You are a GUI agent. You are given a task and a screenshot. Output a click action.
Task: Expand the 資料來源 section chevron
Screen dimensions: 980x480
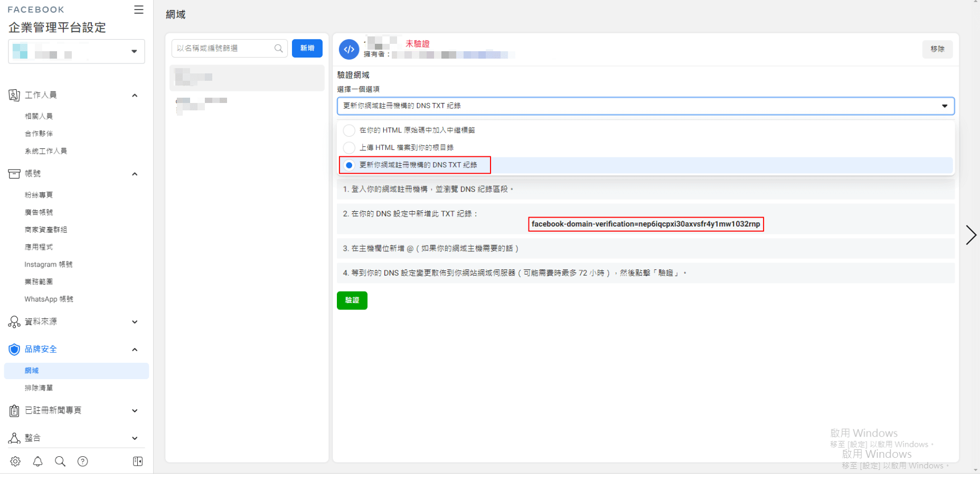135,322
